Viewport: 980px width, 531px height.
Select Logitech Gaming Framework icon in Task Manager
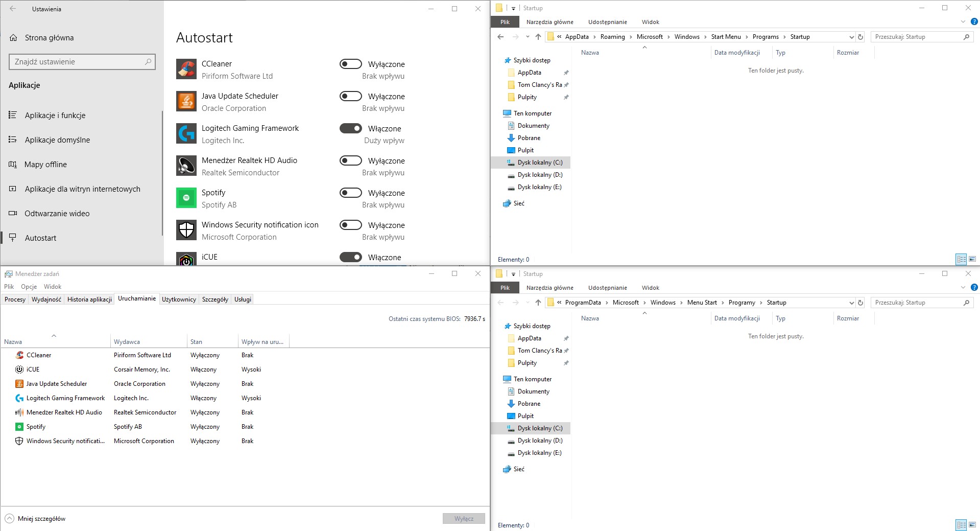pos(19,398)
